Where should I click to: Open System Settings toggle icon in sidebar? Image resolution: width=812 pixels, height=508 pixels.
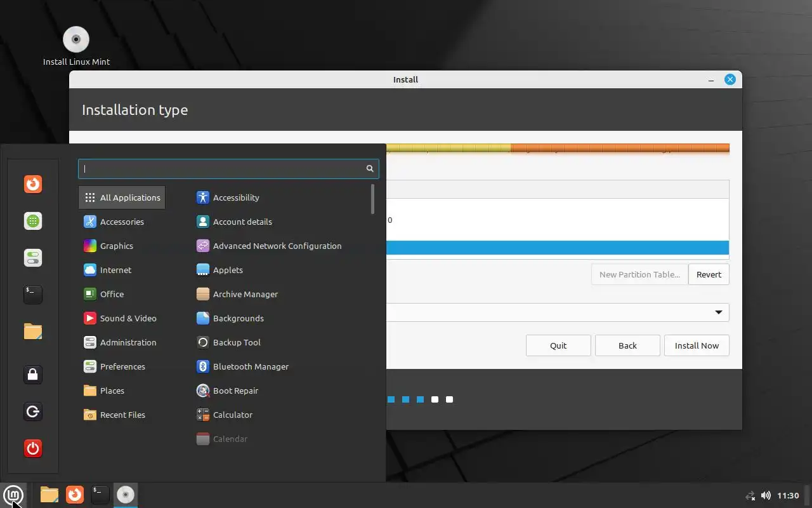(x=33, y=257)
